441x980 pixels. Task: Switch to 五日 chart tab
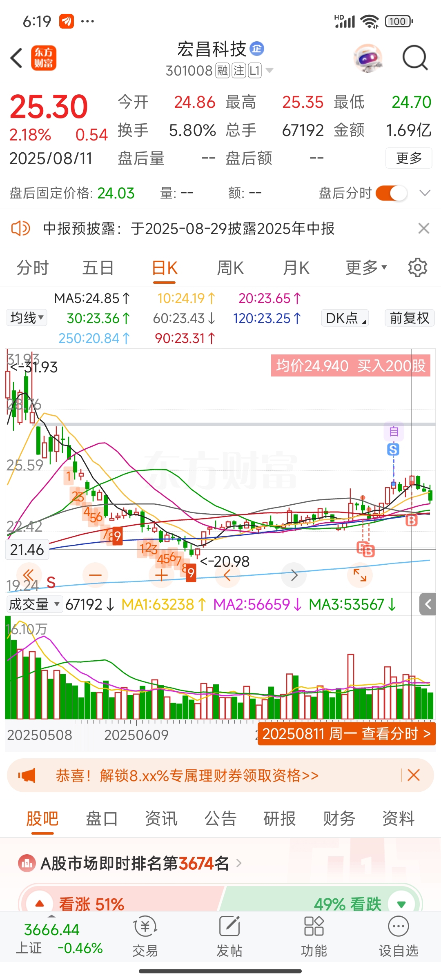(98, 268)
